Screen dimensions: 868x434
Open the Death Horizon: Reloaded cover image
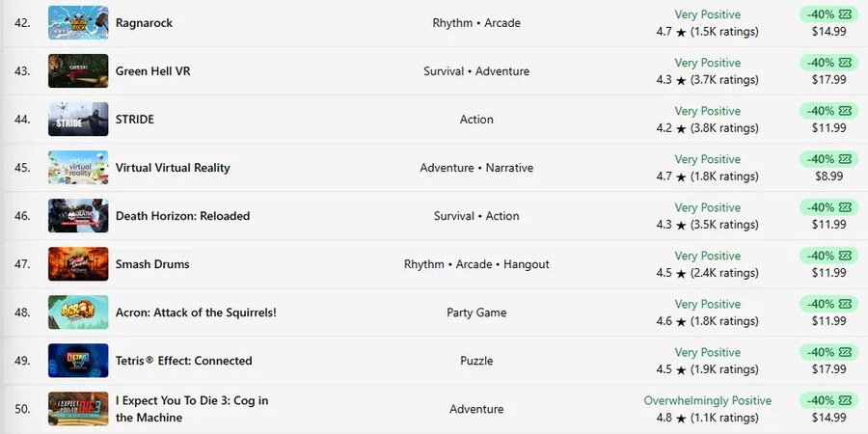pyautogui.click(x=78, y=216)
